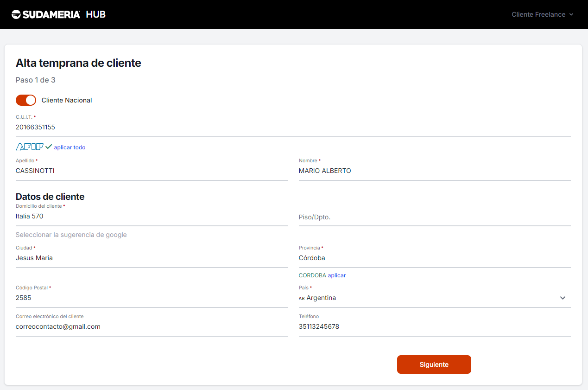
Task: Focus the C.U.I.T. input field
Action: point(292,128)
